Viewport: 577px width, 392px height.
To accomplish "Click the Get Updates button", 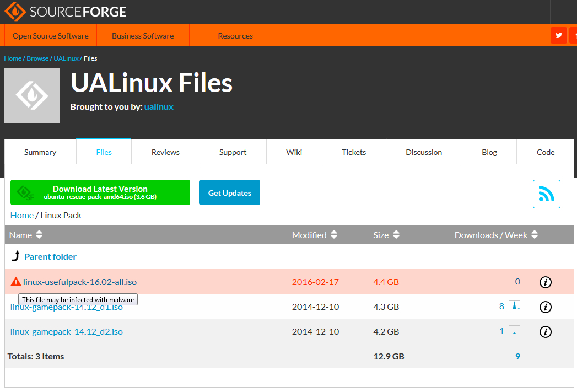I will [229, 193].
